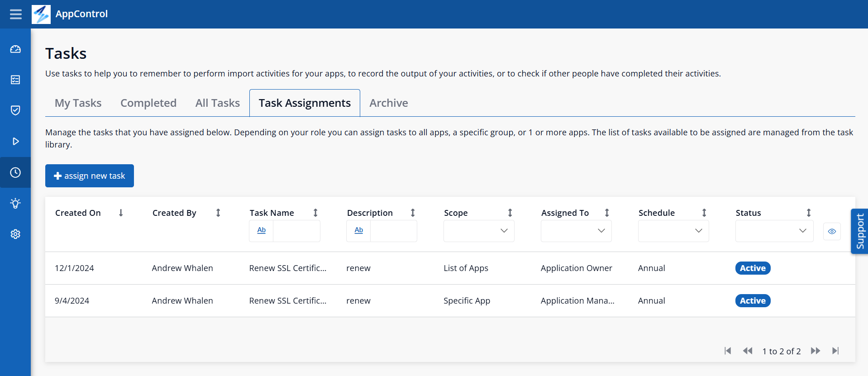
Task: Toggle Ab match mode for Description filter
Action: (359, 231)
